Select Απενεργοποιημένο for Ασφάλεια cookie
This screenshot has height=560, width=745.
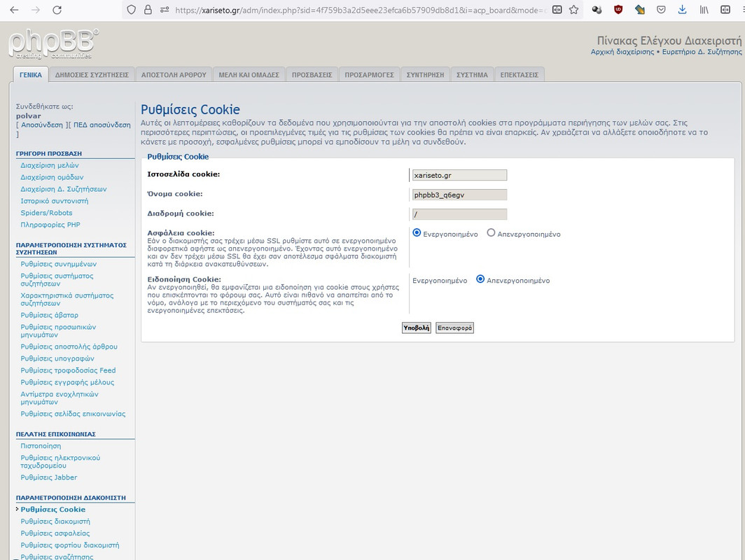491,232
